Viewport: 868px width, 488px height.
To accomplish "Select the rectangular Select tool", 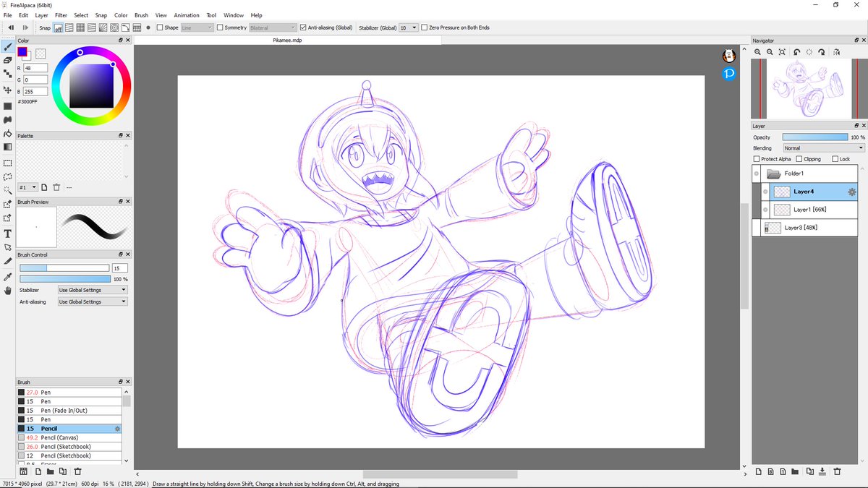I will tap(7, 163).
